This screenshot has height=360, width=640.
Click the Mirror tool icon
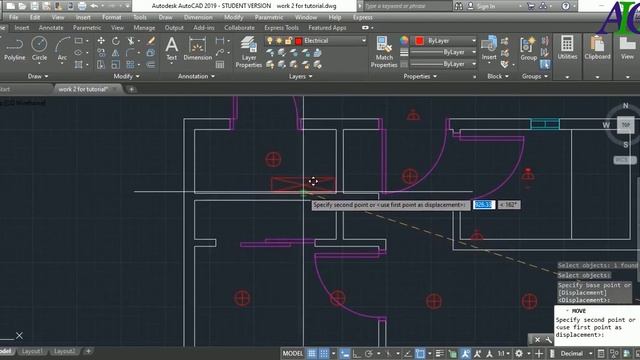(116, 53)
